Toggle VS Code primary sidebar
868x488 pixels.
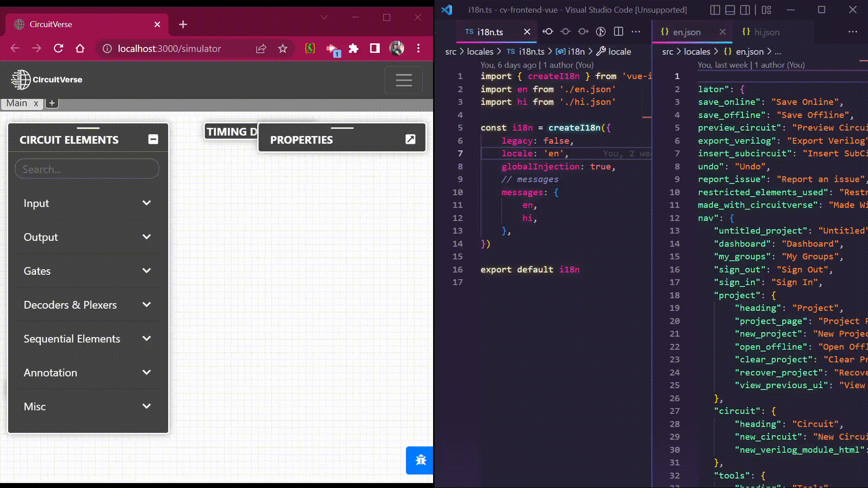[x=715, y=9]
